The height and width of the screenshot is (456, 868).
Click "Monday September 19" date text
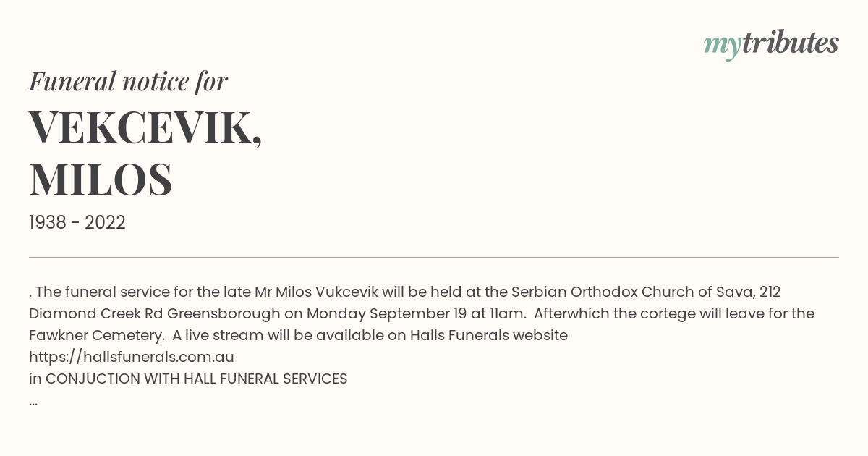pos(370,313)
